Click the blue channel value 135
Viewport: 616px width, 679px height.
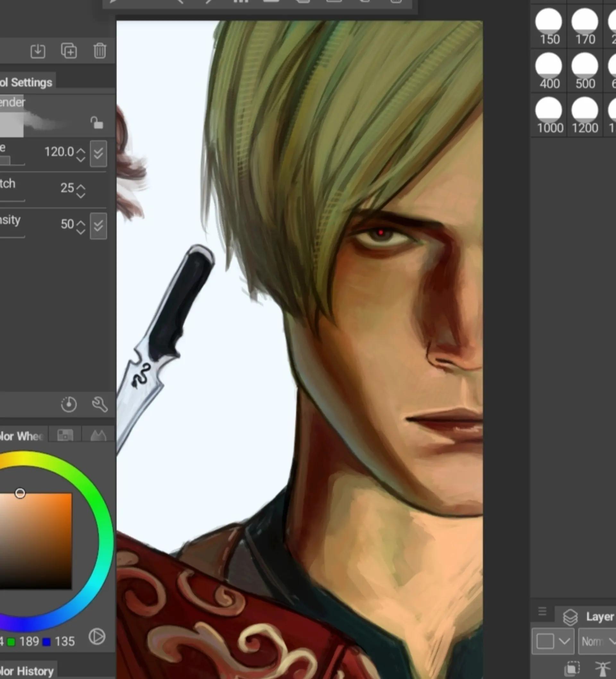pos(65,641)
